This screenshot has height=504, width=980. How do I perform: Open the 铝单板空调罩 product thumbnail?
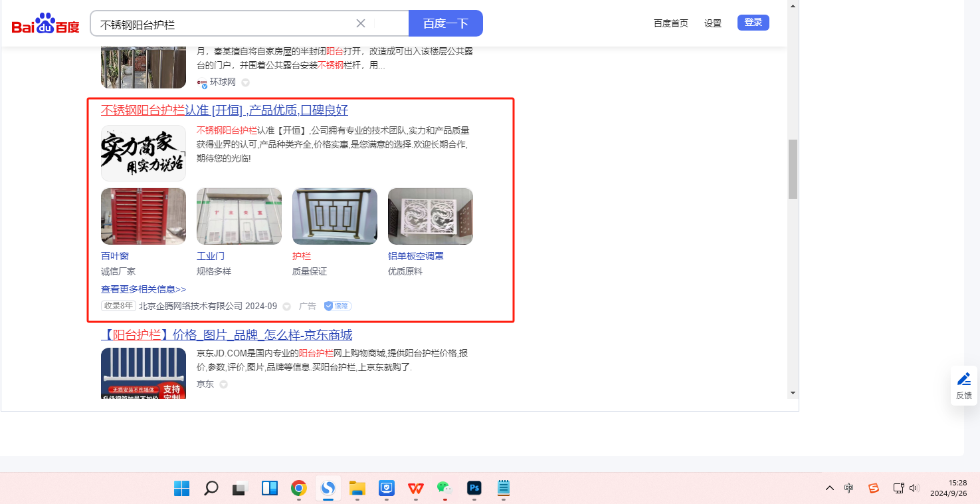(x=431, y=217)
